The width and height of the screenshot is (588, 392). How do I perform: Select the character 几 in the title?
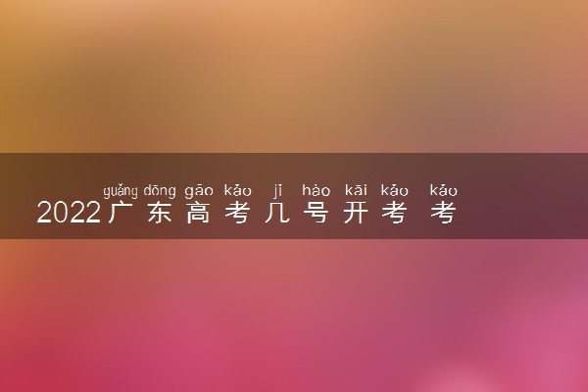tap(277, 213)
